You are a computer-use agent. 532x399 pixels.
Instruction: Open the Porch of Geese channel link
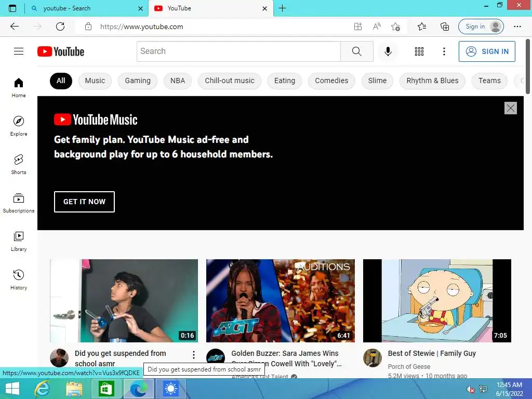click(409, 366)
